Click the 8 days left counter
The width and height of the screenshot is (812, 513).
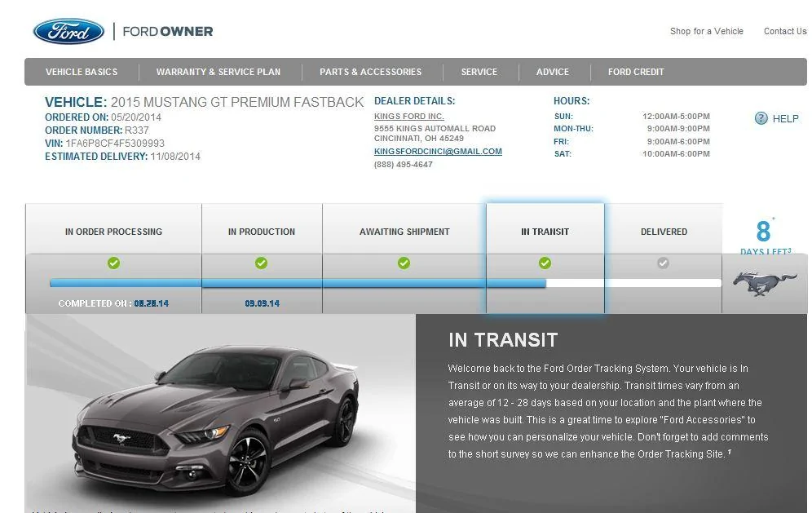765,237
